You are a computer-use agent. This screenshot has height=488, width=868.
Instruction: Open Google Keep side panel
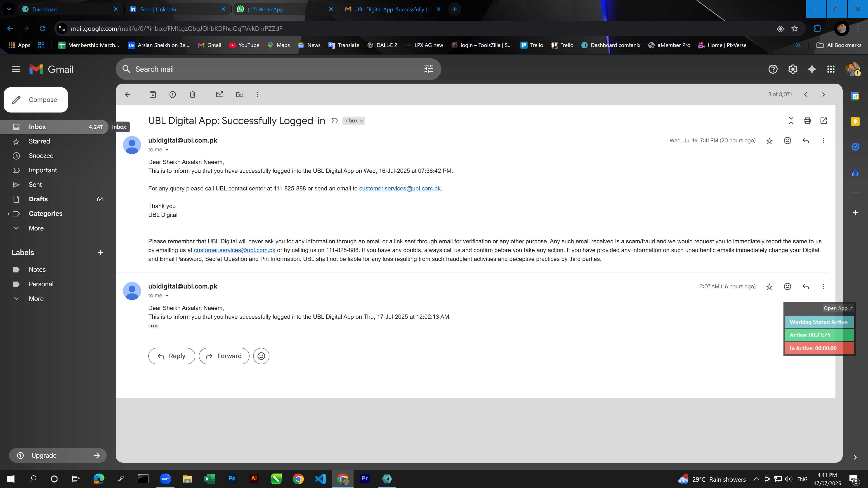point(855,122)
